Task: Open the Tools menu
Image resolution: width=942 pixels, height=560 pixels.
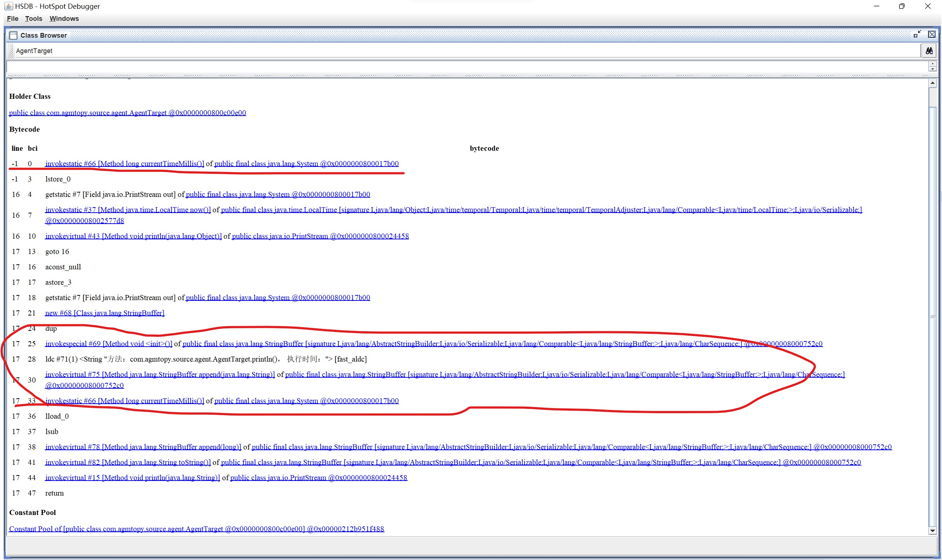Action: 34,19
